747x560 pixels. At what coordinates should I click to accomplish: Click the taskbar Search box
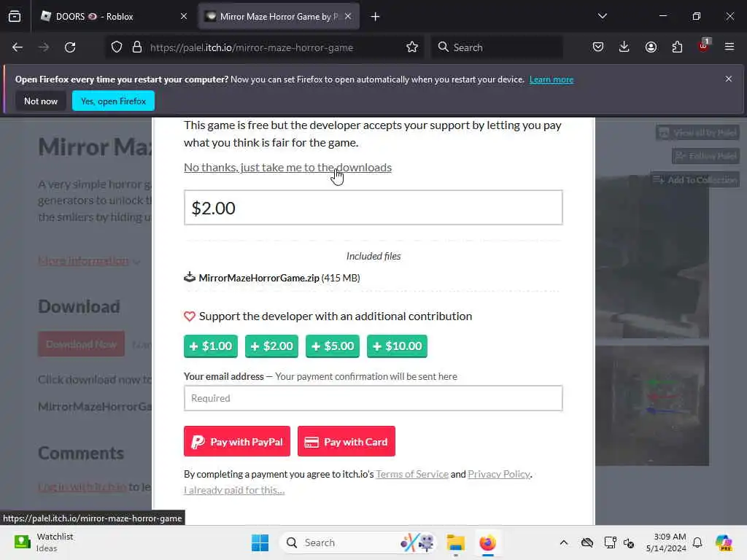click(358, 542)
